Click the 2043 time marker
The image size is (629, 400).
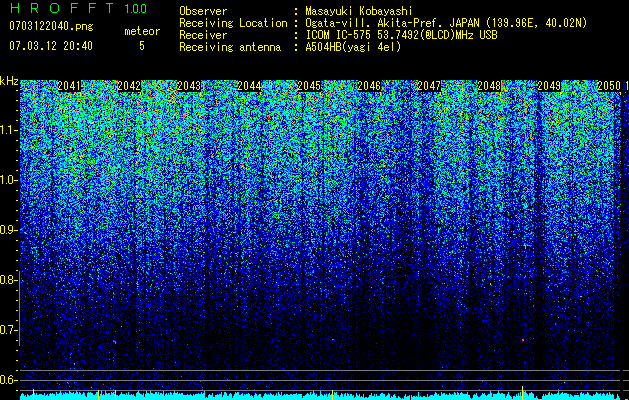click(x=189, y=86)
